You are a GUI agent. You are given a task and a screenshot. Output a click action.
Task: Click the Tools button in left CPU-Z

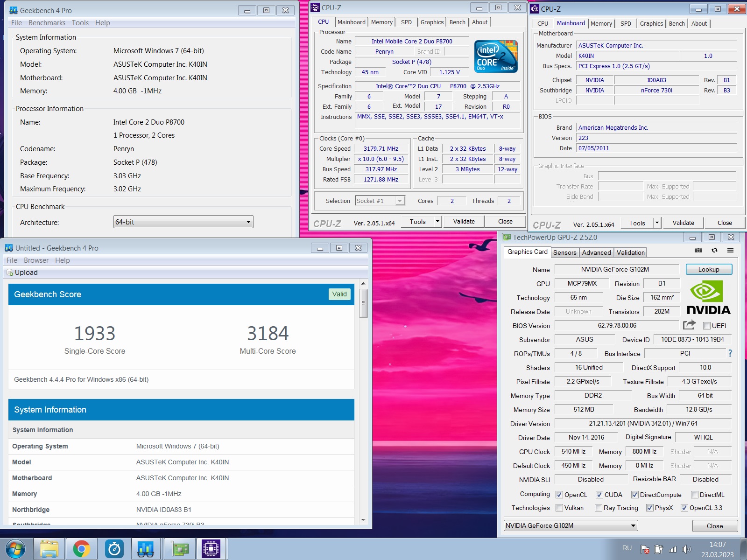coord(417,222)
